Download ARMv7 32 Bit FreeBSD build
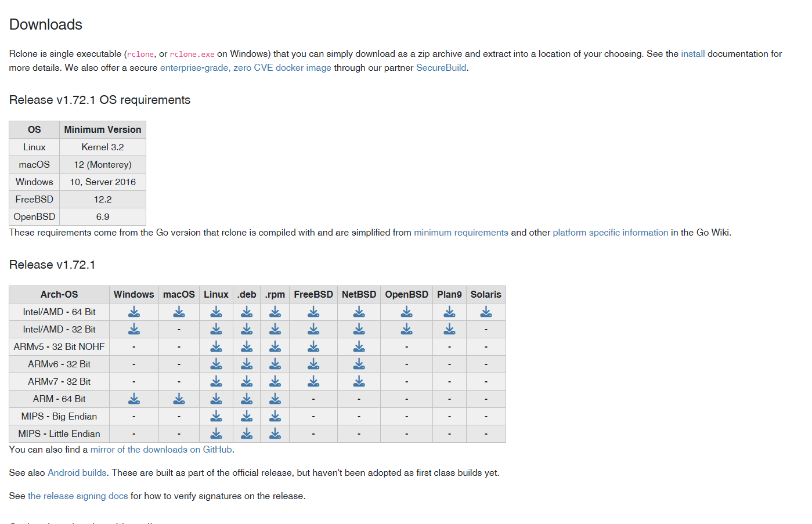This screenshot has height=524, width=812. point(313,381)
